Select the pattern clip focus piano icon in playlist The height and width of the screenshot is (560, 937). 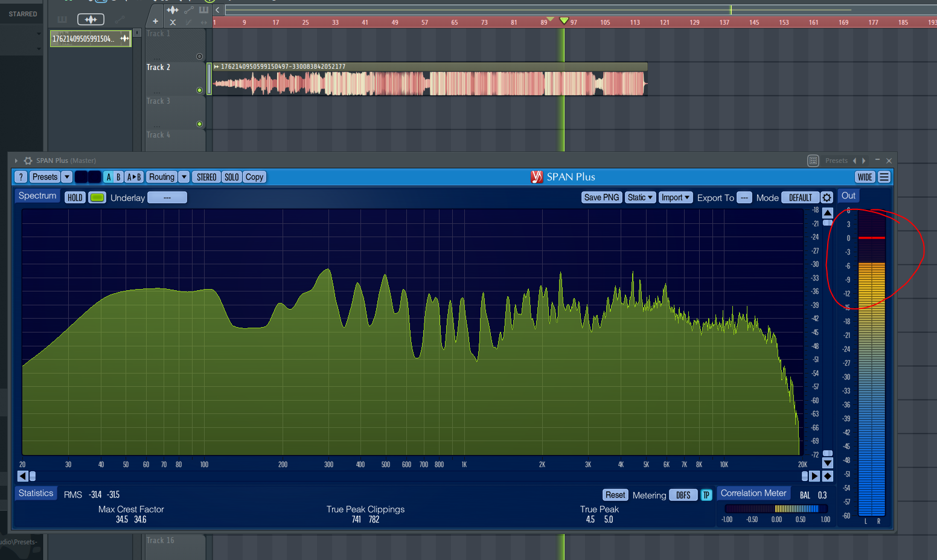(203, 10)
